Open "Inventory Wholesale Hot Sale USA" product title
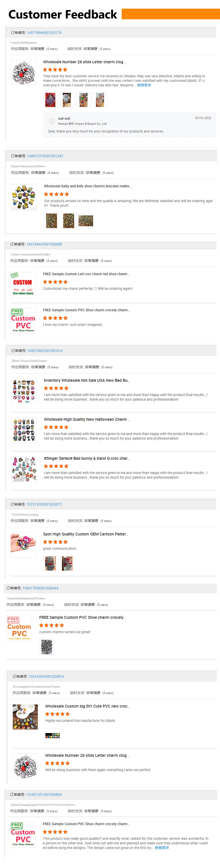The width and height of the screenshot is (220, 868). click(87, 380)
